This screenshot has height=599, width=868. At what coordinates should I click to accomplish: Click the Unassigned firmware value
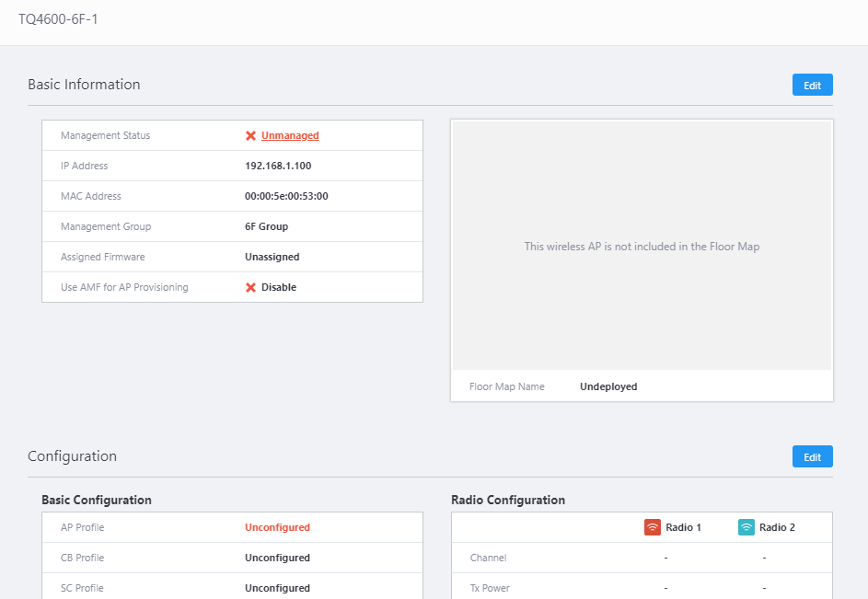pyautogui.click(x=272, y=257)
